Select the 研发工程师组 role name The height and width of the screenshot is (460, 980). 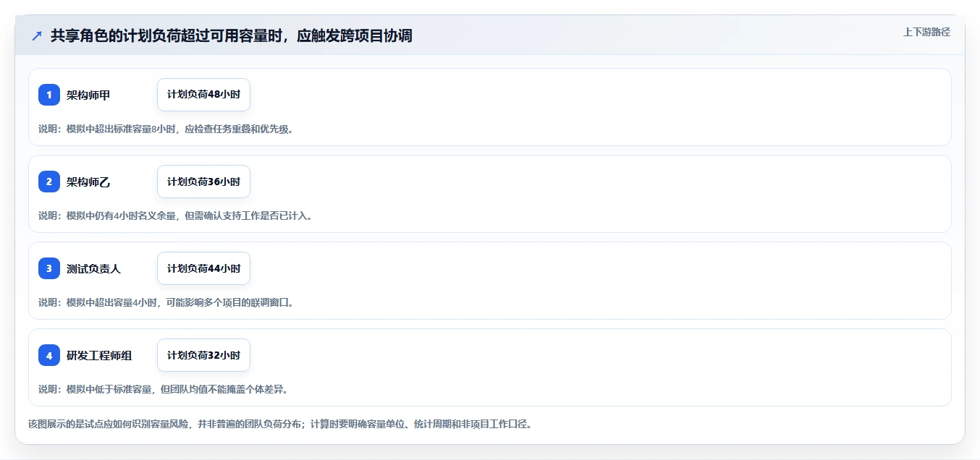pos(99,355)
